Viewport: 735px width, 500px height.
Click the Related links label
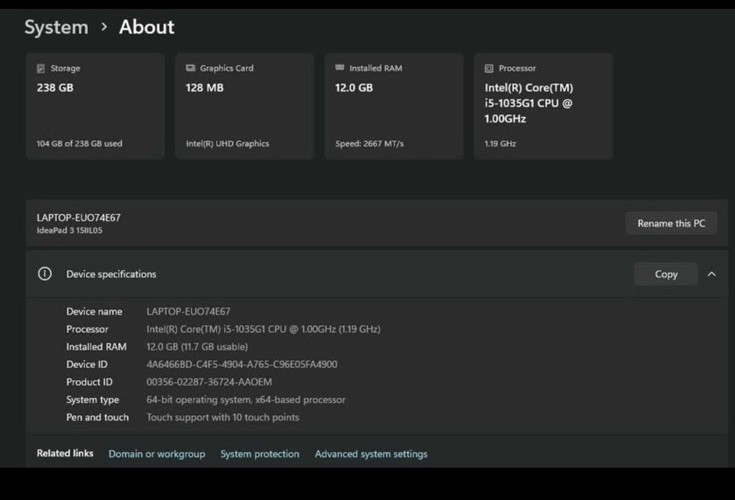65,453
